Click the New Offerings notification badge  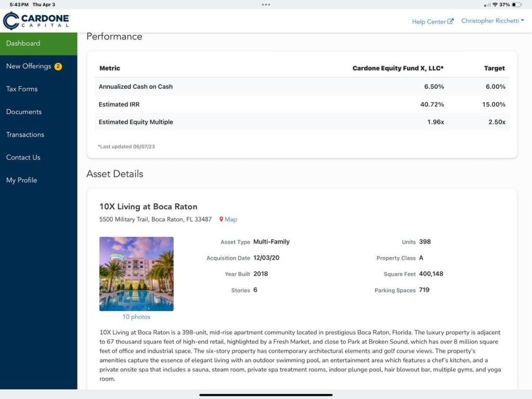coord(58,66)
